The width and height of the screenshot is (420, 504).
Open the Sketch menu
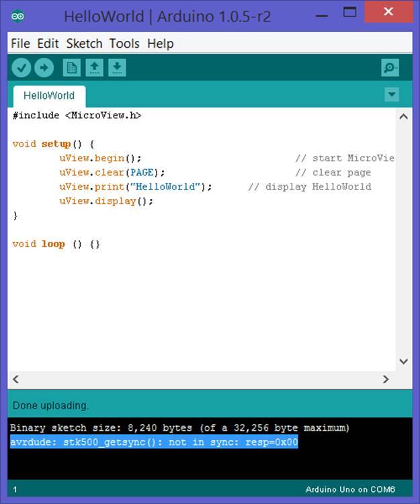tap(84, 44)
